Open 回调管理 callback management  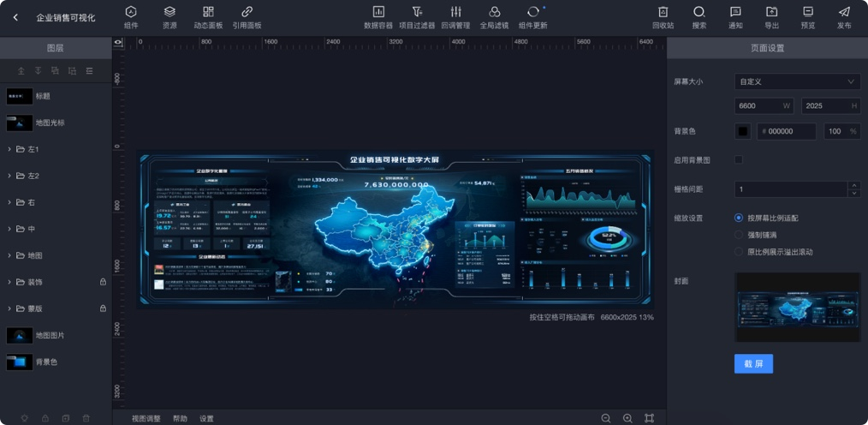click(x=455, y=18)
